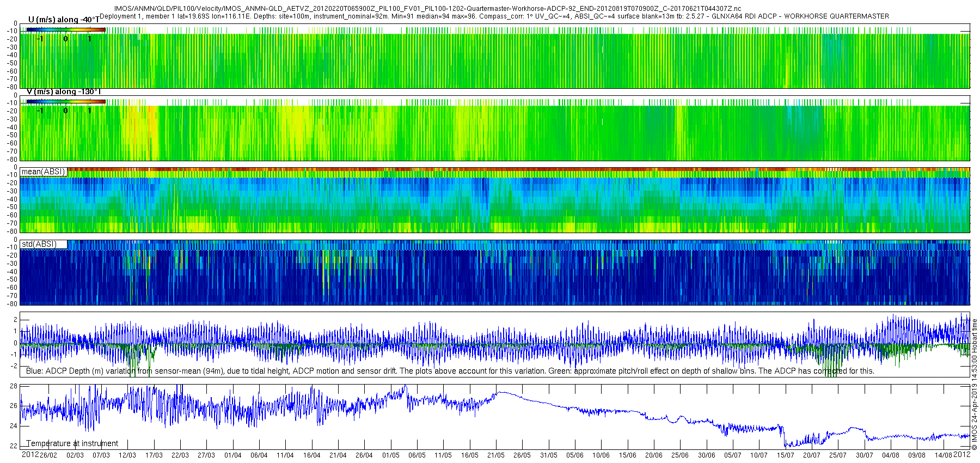
Task: Click the temperature axis '26' tick
Action: click(x=14, y=406)
